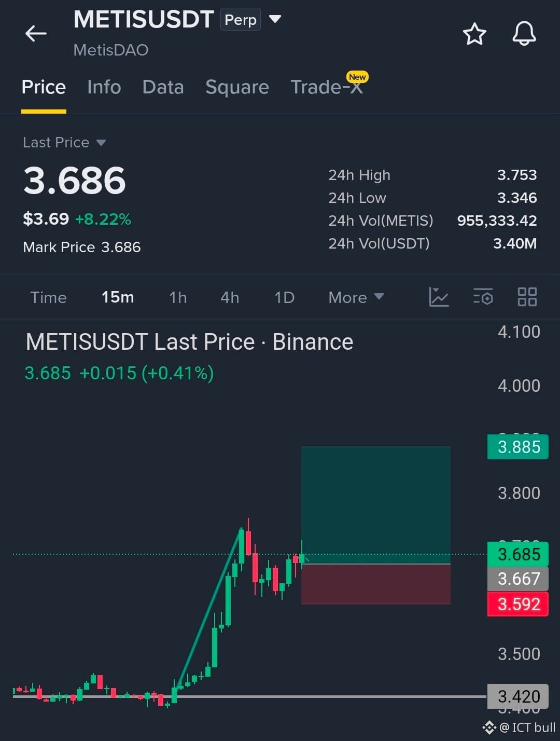Viewport: 560px width, 741px height.
Task: Switch chart to 1D interval
Action: [284, 297]
